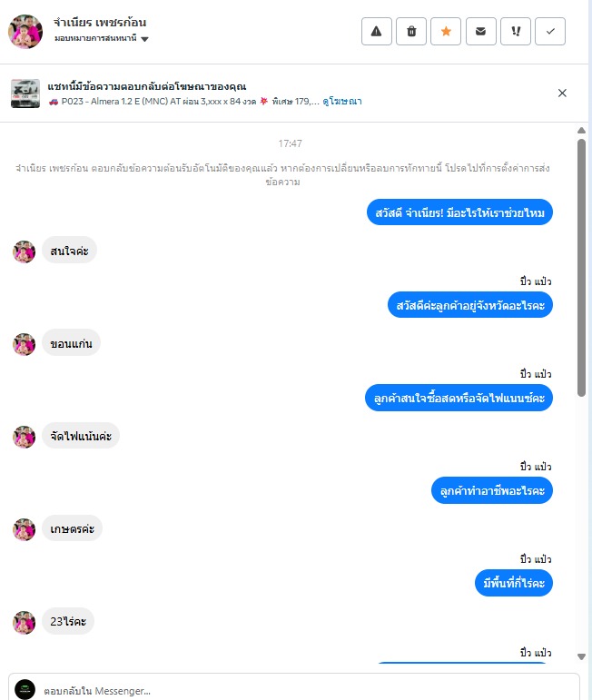Click the page avatar beside reply box
This screenshot has height=700, width=592.
[x=25, y=689]
